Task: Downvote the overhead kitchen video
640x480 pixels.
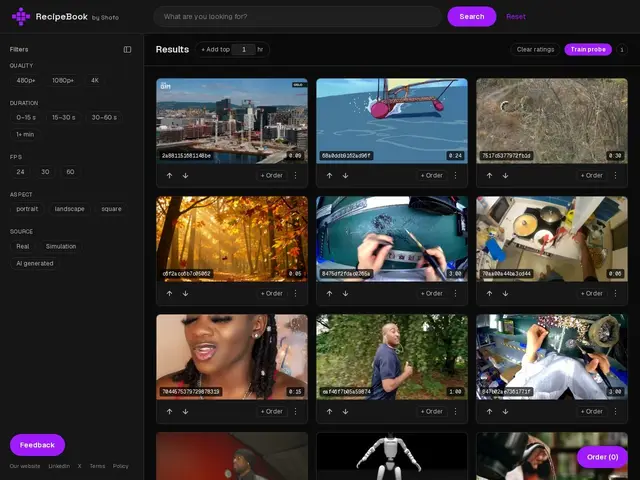Action: [x=505, y=293]
